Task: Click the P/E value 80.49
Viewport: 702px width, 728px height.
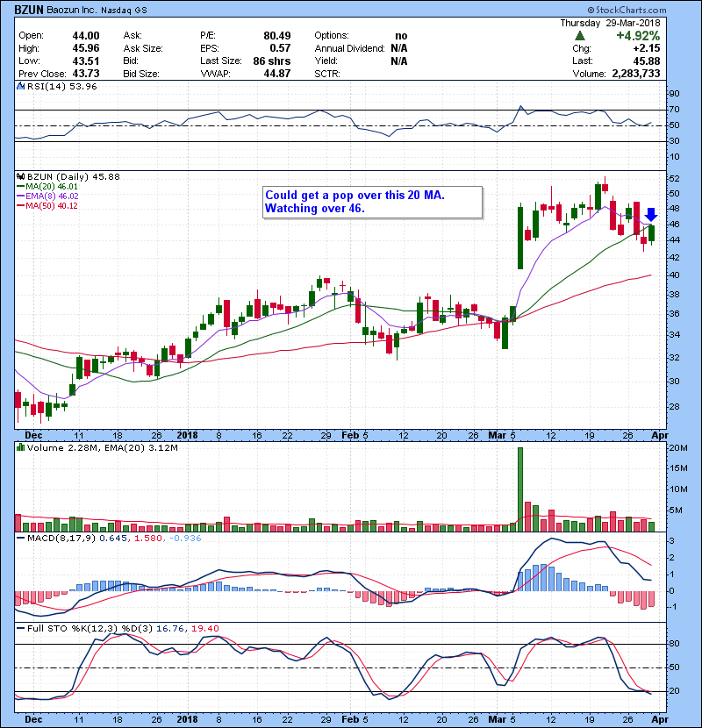Action: coord(277,36)
